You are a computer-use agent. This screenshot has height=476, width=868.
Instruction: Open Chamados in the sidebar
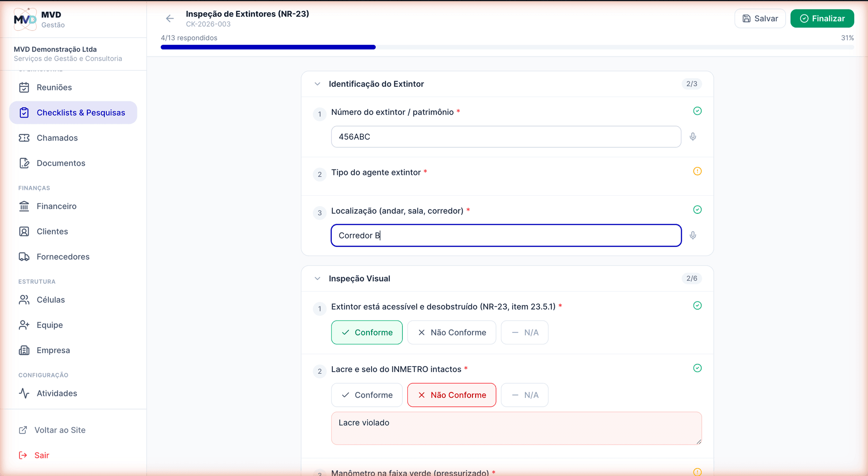pyautogui.click(x=73, y=138)
